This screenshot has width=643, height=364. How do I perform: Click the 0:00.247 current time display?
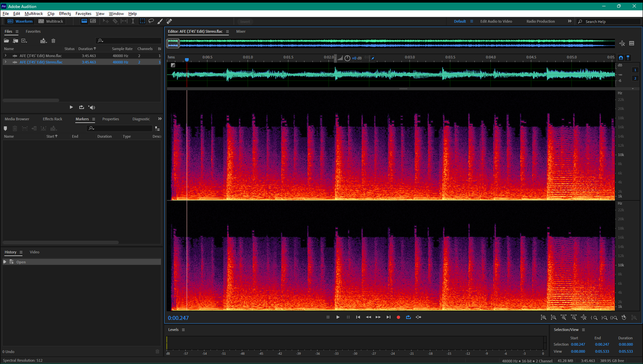(x=178, y=318)
